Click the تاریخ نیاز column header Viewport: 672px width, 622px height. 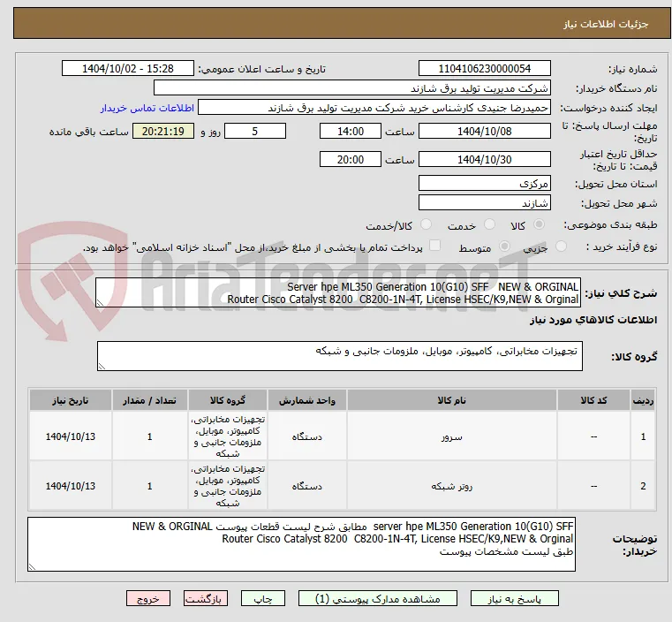[x=71, y=400]
